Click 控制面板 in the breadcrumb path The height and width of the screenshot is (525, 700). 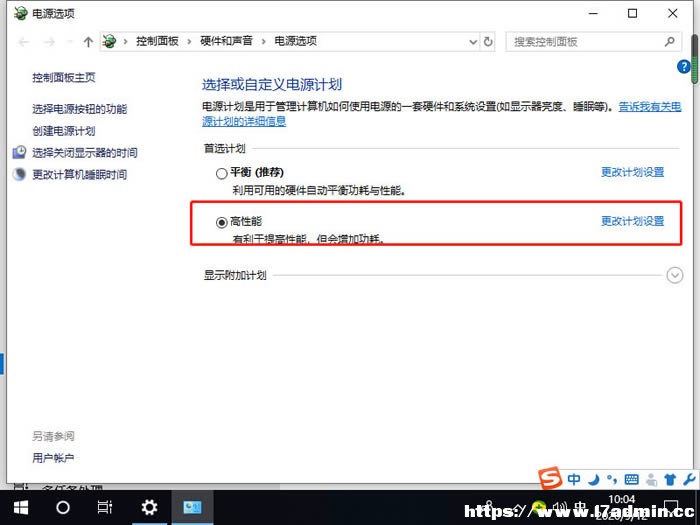point(157,42)
